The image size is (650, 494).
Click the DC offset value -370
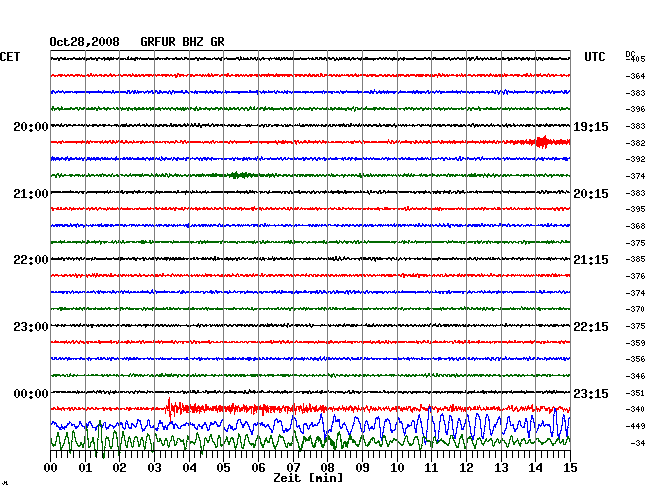tap(635, 309)
